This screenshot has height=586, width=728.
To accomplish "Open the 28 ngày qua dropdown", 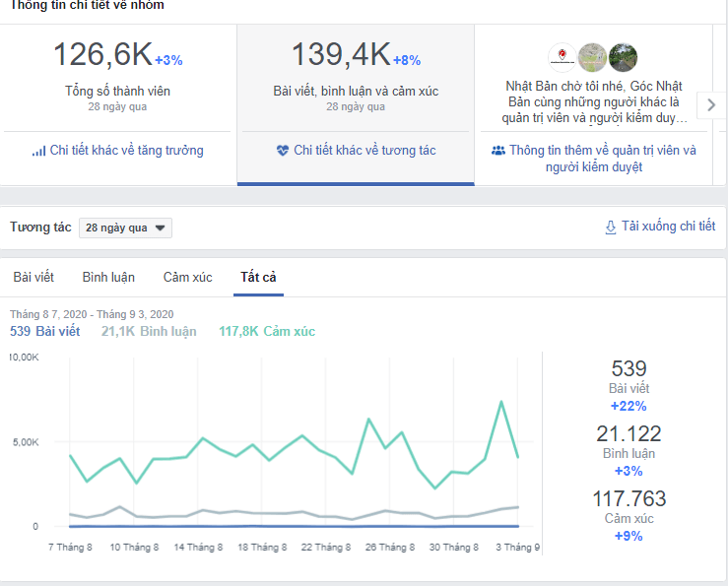I will pyautogui.click(x=125, y=228).
